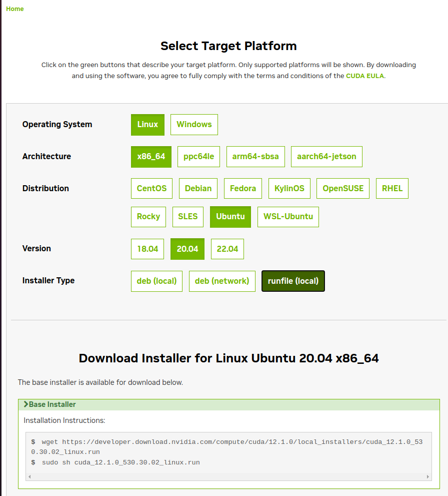Choose version 22.04
The height and width of the screenshot is (496, 448).
pos(227,249)
